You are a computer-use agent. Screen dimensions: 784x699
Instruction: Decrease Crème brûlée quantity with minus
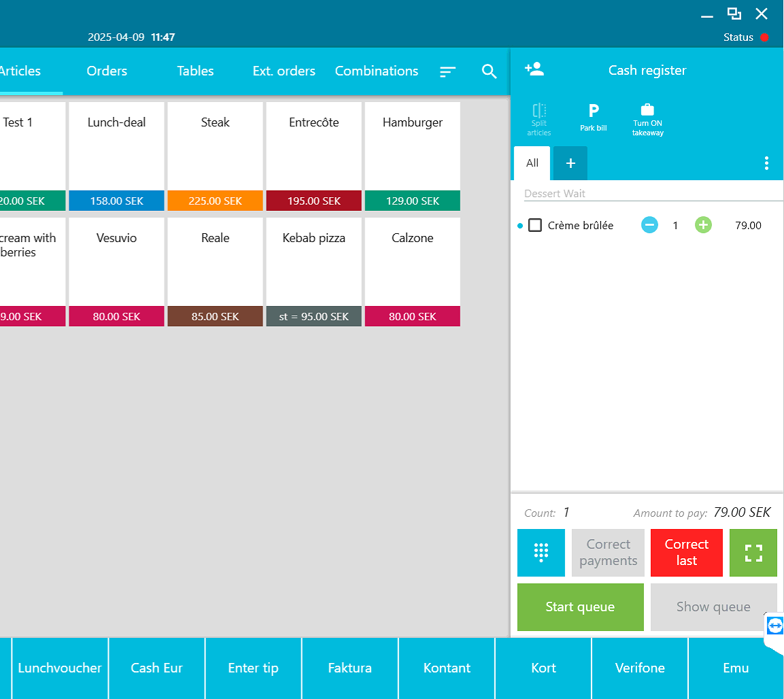tap(649, 225)
